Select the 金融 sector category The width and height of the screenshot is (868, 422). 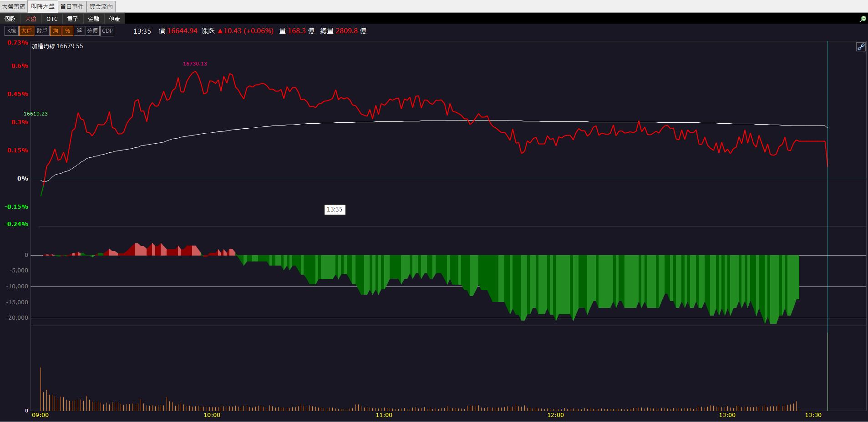click(93, 19)
